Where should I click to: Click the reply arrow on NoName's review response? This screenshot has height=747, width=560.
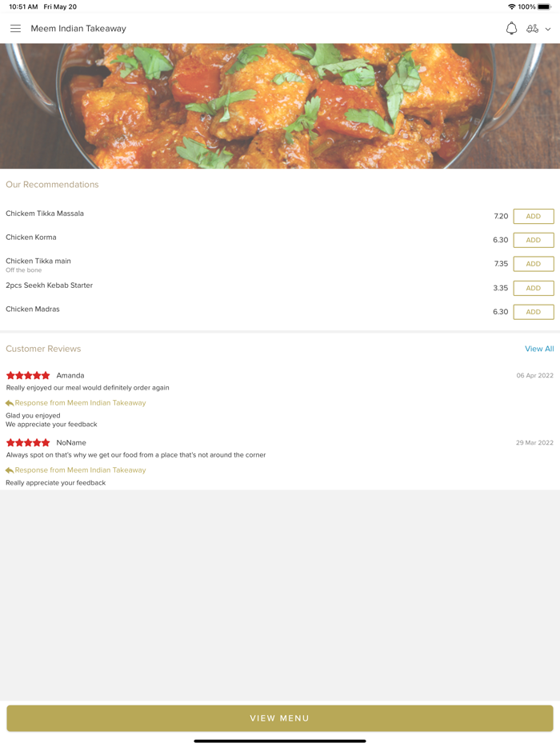[x=10, y=470]
